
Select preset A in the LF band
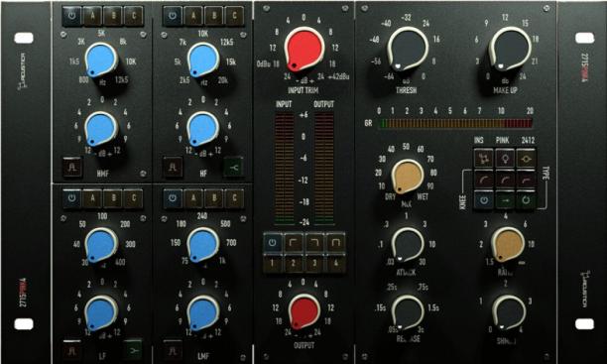point(93,198)
